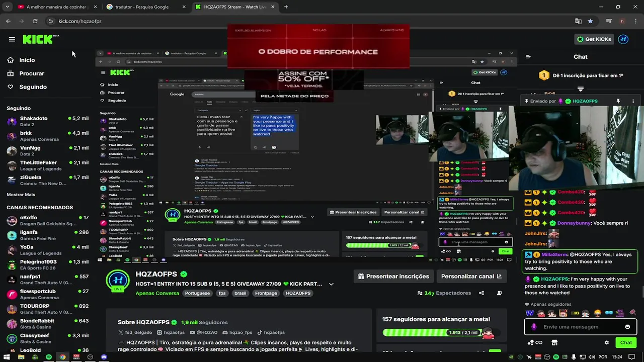This screenshot has width=644, height=362.
Task: Select the fps tag
Action: coord(222,293)
